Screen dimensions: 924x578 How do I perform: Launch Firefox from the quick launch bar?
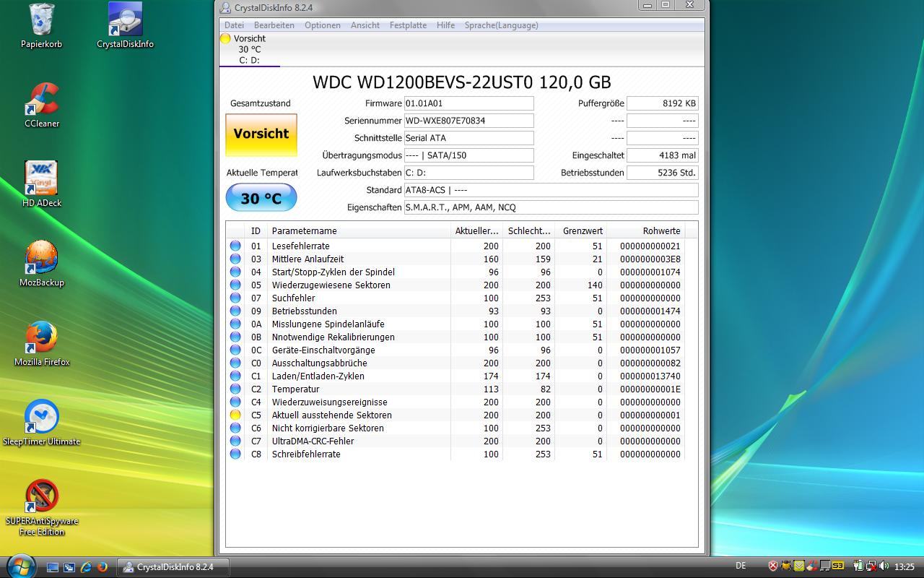pos(103,567)
